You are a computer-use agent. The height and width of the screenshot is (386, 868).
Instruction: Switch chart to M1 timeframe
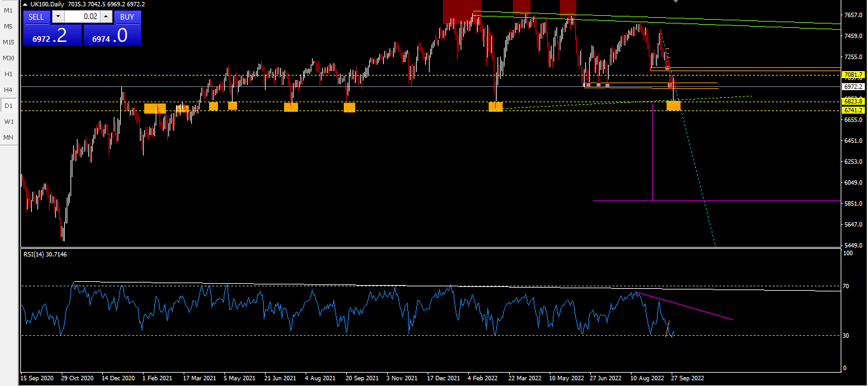point(8,11)
